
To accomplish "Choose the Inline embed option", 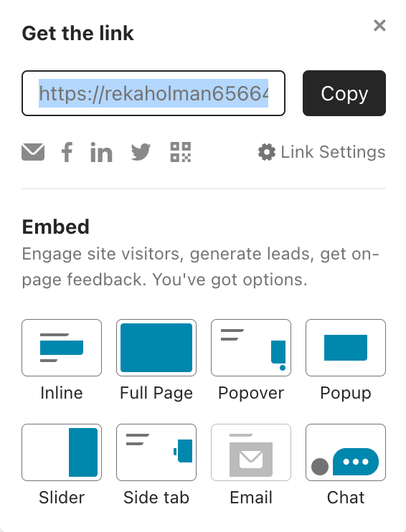I will pyautogui.click(x=62, y=348).
